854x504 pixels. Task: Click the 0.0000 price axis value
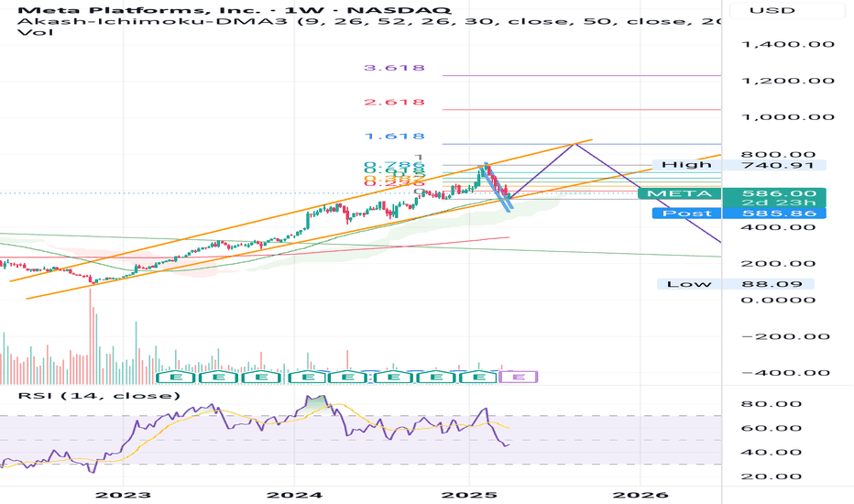tap(779, 301)
